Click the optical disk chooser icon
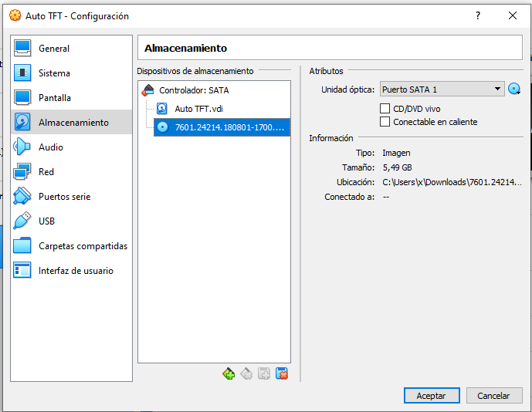Viewport: 532px width, 412px height. (x=515, y=89)
